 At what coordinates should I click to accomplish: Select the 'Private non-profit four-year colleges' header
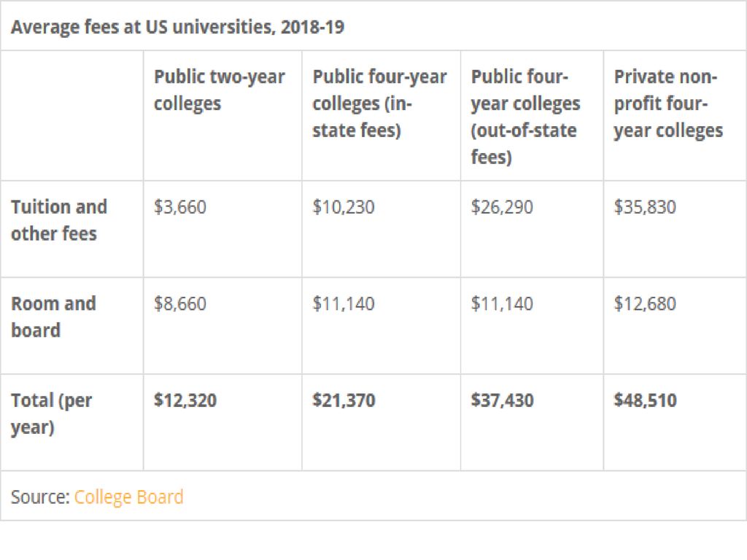pos(667,104)
